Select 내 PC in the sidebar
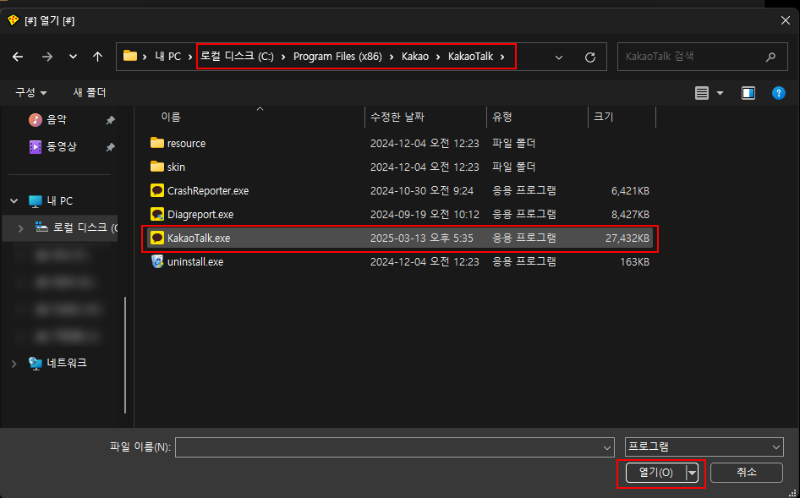The image size is (800, 498). coord(60,201)
